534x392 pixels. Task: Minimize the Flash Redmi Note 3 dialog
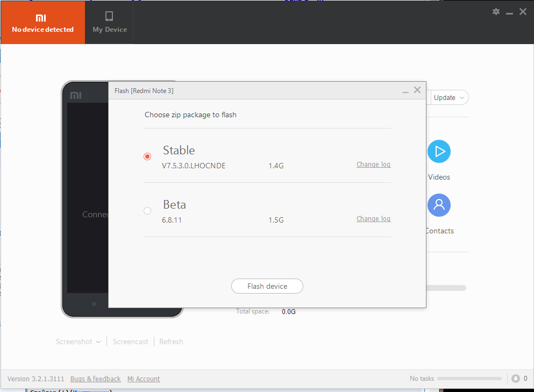(405, 91)
